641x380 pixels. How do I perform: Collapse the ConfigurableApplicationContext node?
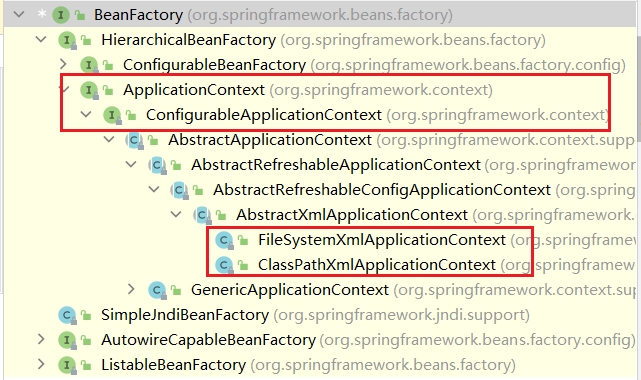86,114
